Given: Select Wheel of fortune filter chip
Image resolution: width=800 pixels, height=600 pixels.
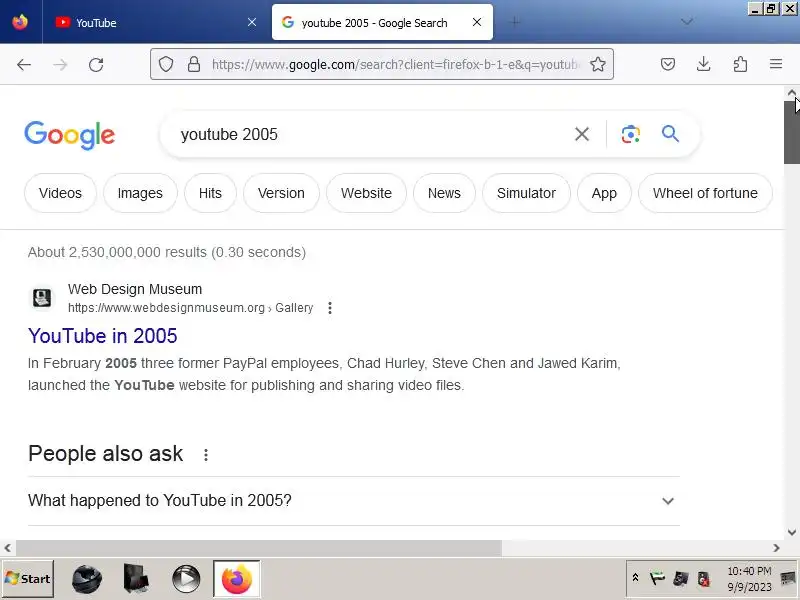Looking at the screenshot, I should coord(705,193).
